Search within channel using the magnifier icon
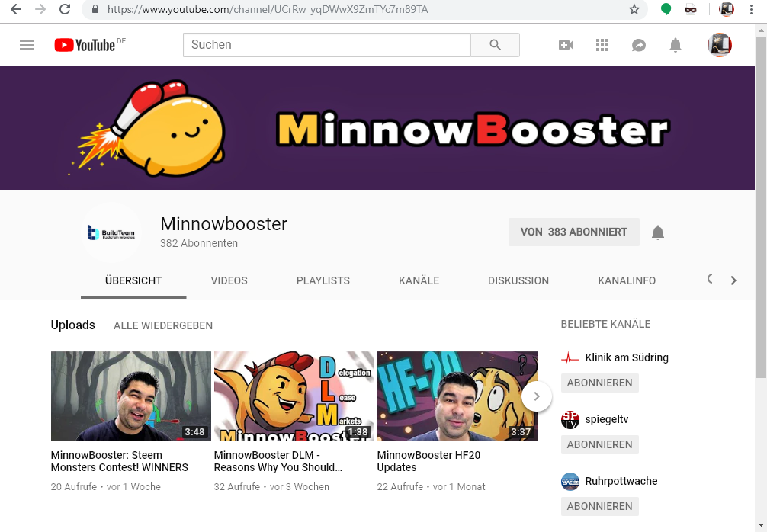The image size is (767, 532). tap(711, 280)
